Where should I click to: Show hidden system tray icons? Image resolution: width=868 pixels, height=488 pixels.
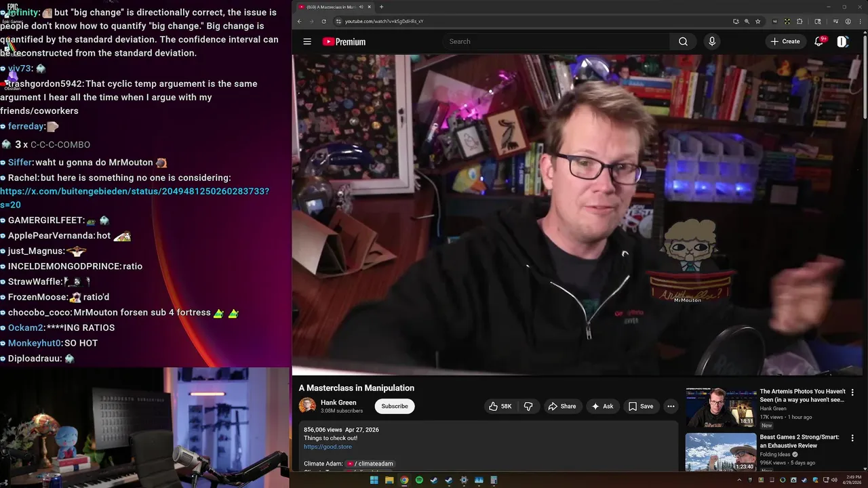(x=739, y=481)
